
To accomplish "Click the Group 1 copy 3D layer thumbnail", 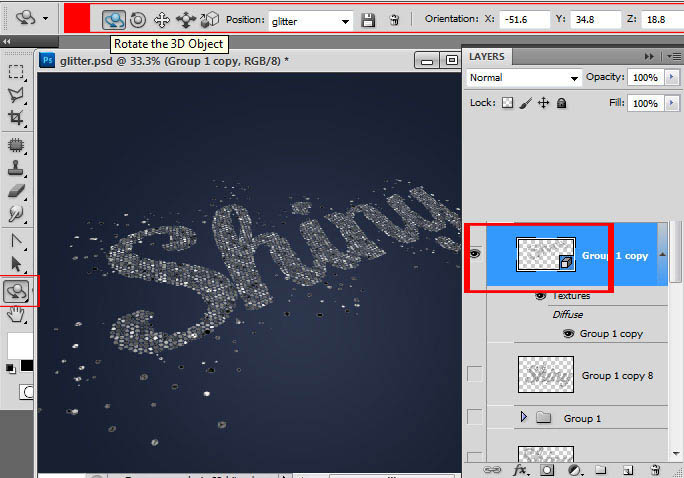I will click(546, 255).
